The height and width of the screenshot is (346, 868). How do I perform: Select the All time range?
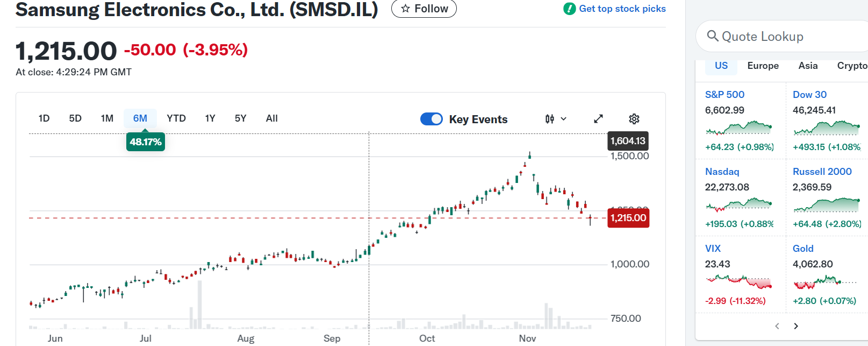pyautogui.click(x=272, y=118)
